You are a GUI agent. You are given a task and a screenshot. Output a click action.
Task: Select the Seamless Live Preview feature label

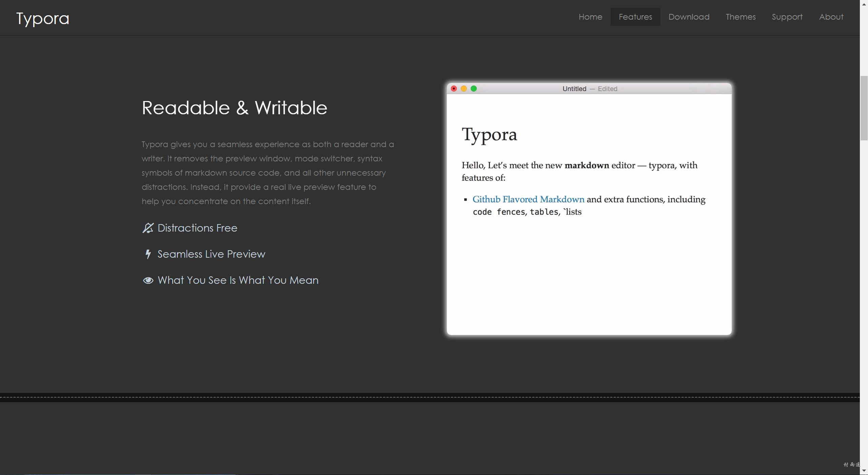pos(211,254)
